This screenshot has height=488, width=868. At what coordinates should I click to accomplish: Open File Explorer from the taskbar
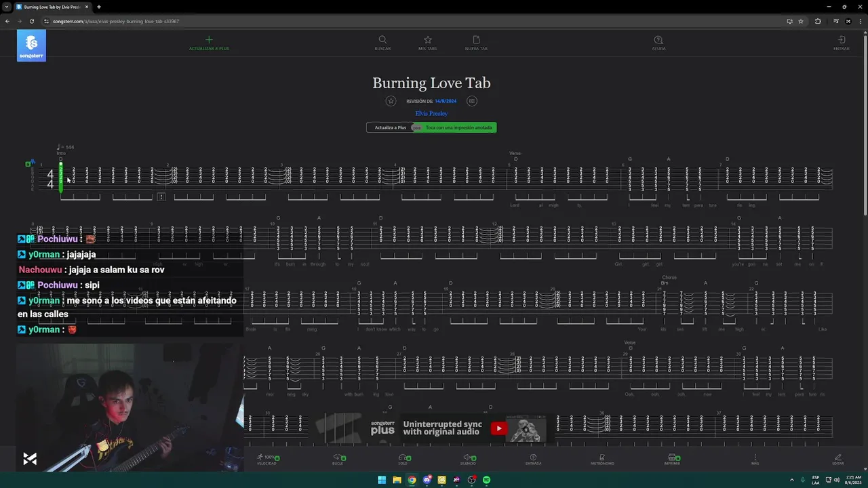[x=397, y=480]
